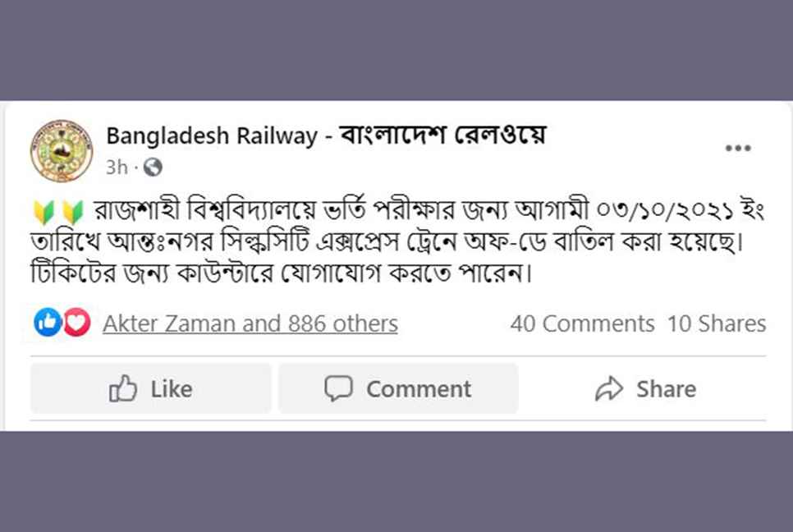Click the arrow icon in the Share button
Screen dimensions: 793x532
(609, 389)
